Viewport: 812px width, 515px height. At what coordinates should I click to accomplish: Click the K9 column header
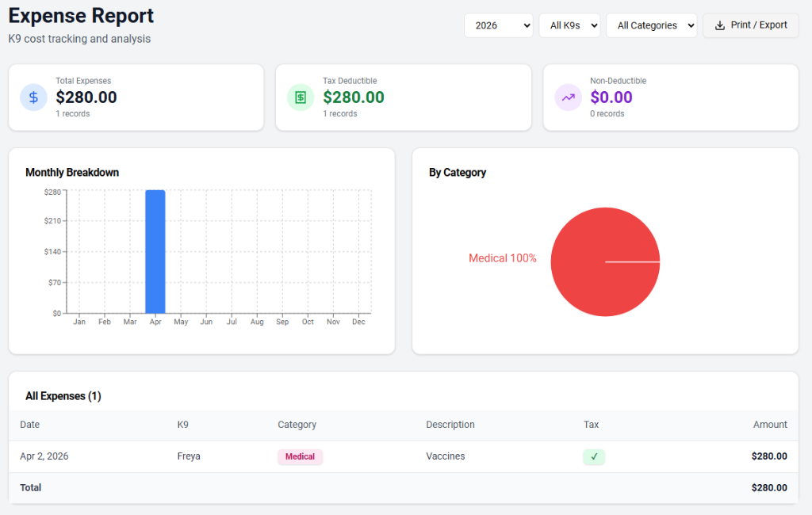coord(183,425)
